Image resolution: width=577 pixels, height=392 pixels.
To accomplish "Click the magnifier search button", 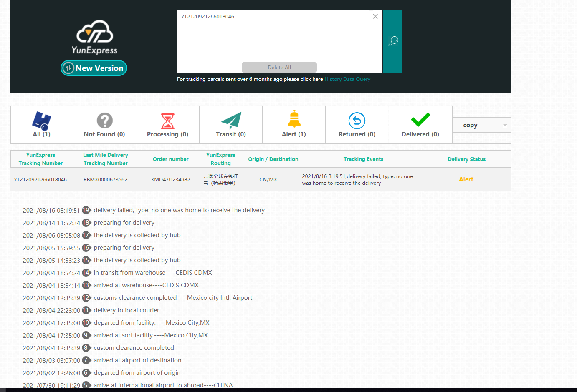I will tap(392, 41).
